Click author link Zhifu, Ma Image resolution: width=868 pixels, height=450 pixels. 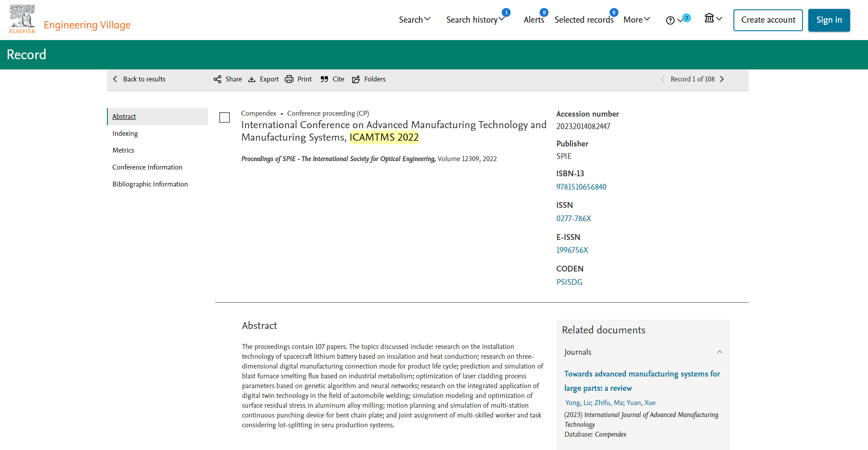click(x=608, y=403)
